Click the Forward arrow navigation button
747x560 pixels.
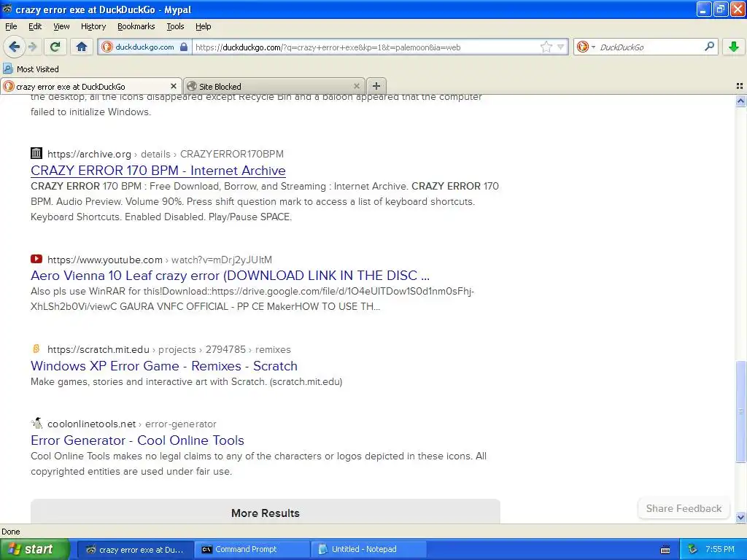click(x=33, y=47)
